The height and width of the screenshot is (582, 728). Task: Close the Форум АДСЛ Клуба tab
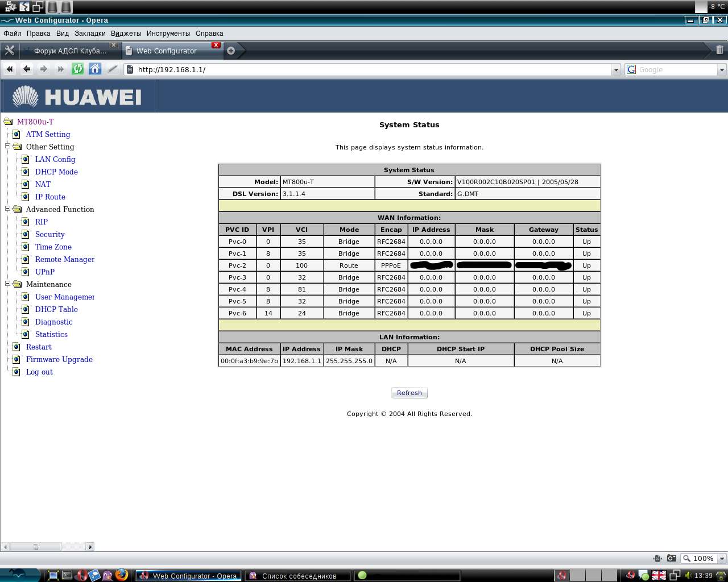114,45
